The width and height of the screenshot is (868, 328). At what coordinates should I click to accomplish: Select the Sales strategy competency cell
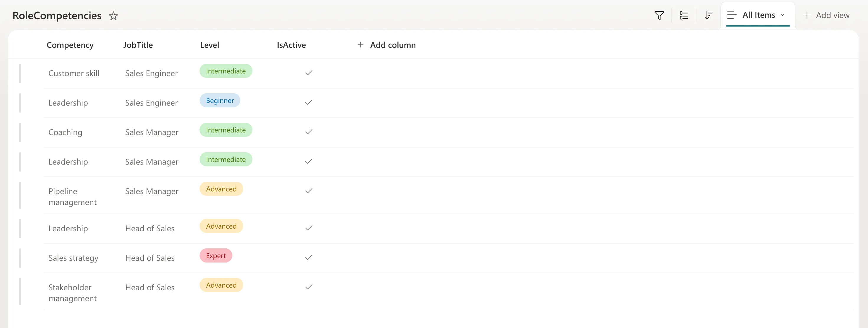[74, 258]
